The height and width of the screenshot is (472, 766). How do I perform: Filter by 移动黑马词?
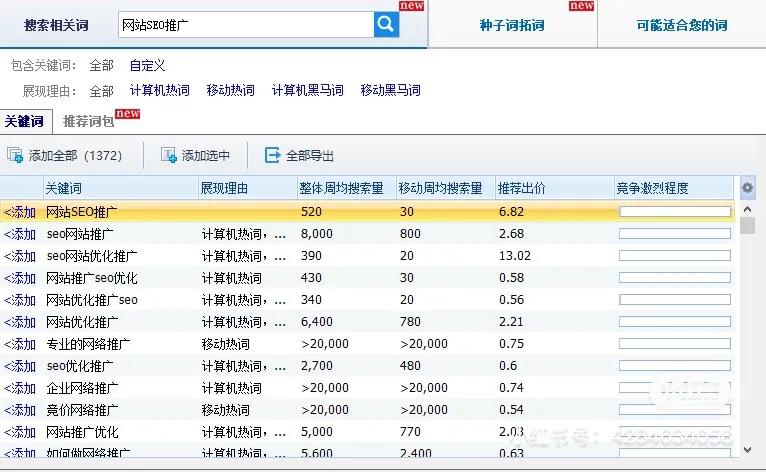390,90
